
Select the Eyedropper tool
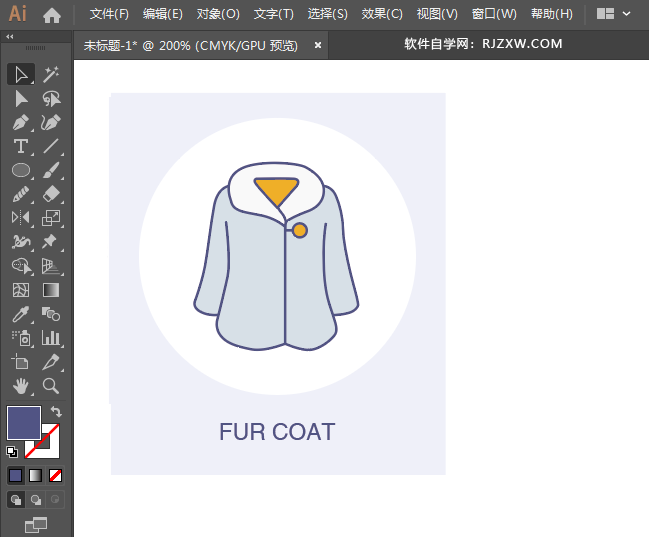coord(21,314)
